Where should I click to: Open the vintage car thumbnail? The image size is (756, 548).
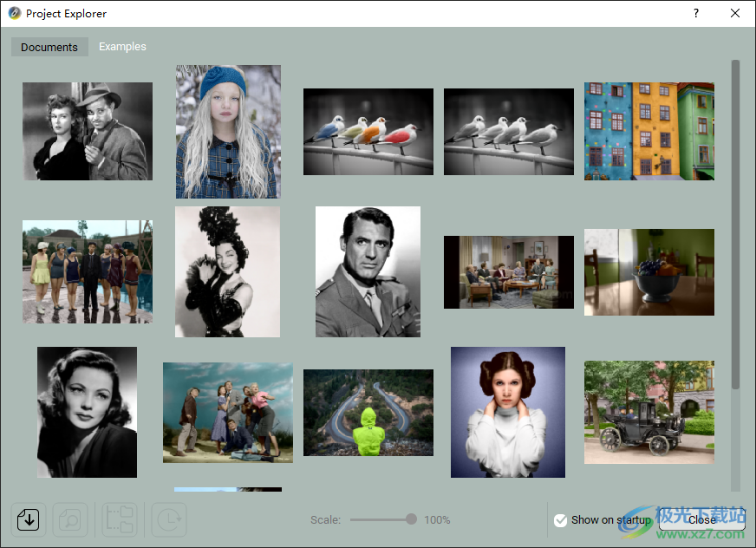pos(648,412)
